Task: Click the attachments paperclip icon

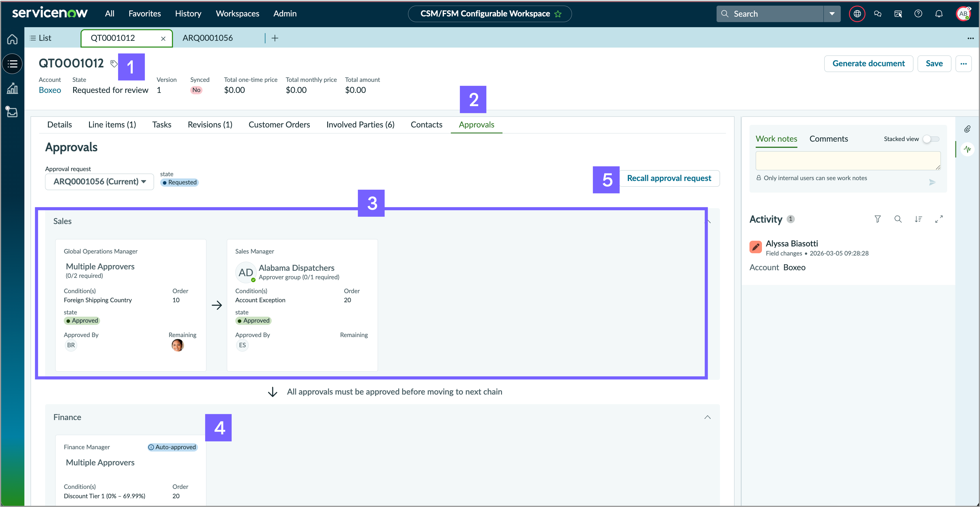Action: point(967,129)
